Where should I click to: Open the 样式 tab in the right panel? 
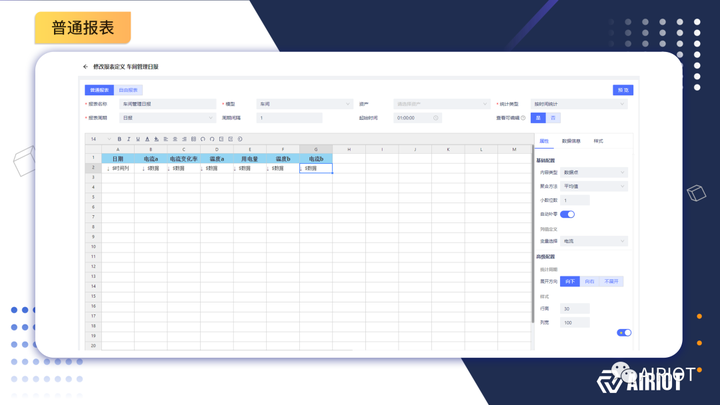(x=598, y=141)
